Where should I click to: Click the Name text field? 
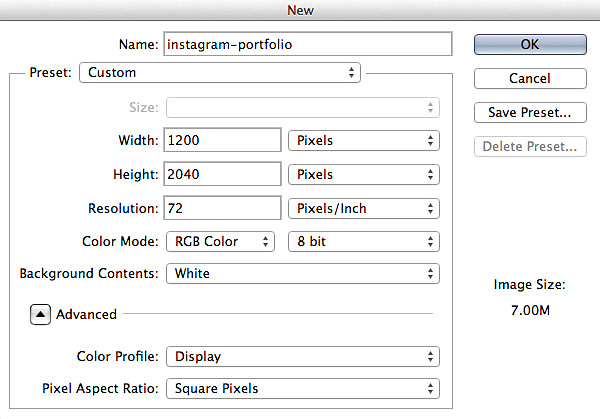point(308,44)
